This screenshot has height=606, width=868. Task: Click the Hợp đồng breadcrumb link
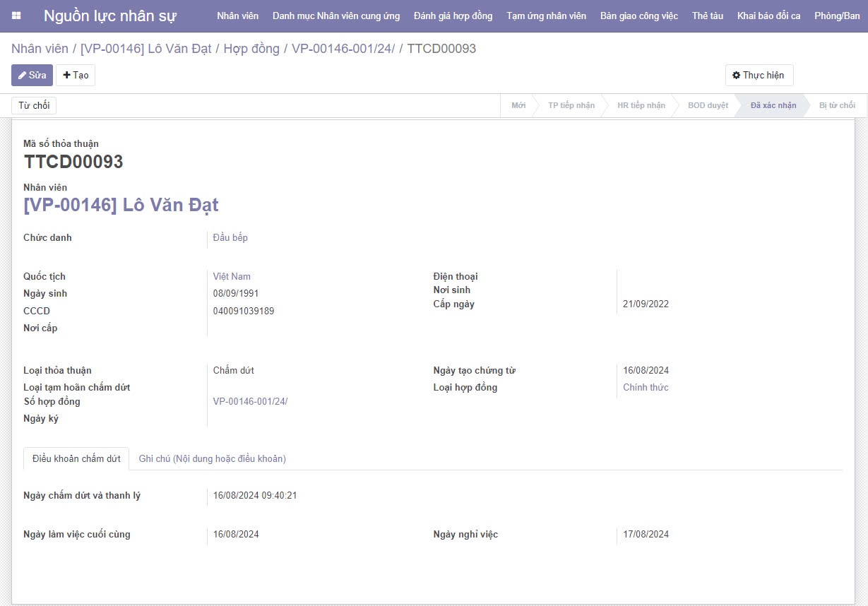251,49
